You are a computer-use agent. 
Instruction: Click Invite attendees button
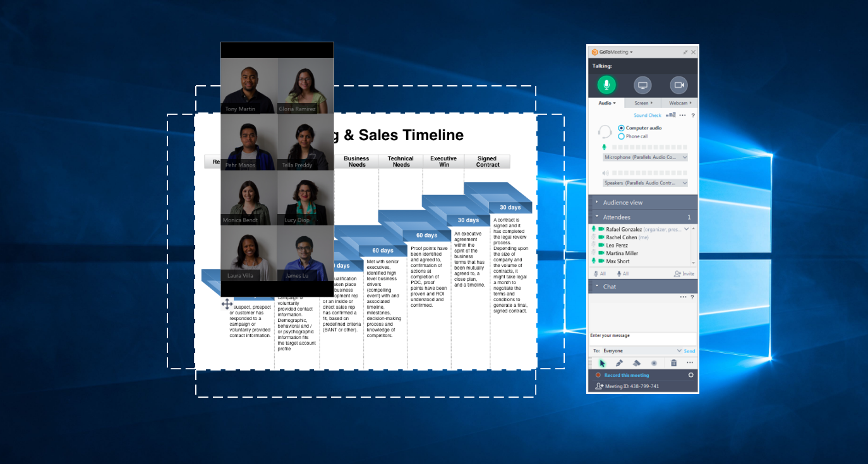click(684, 273)
